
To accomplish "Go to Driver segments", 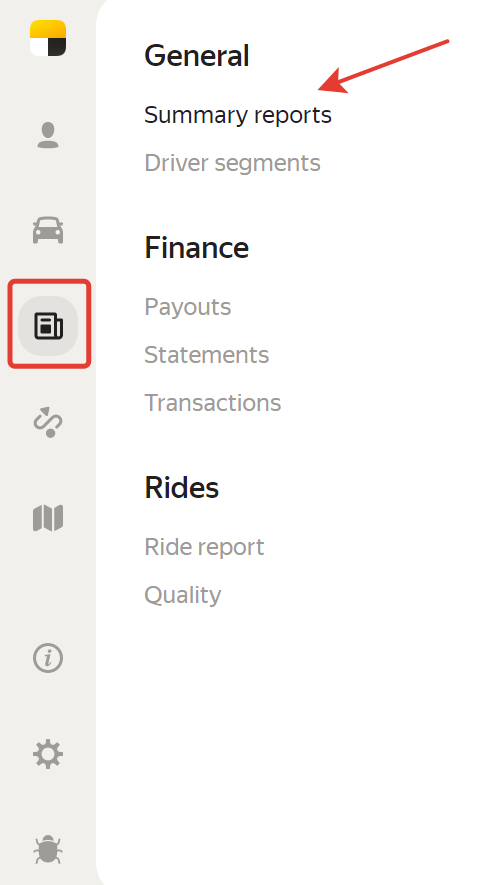I will (232, 163).
